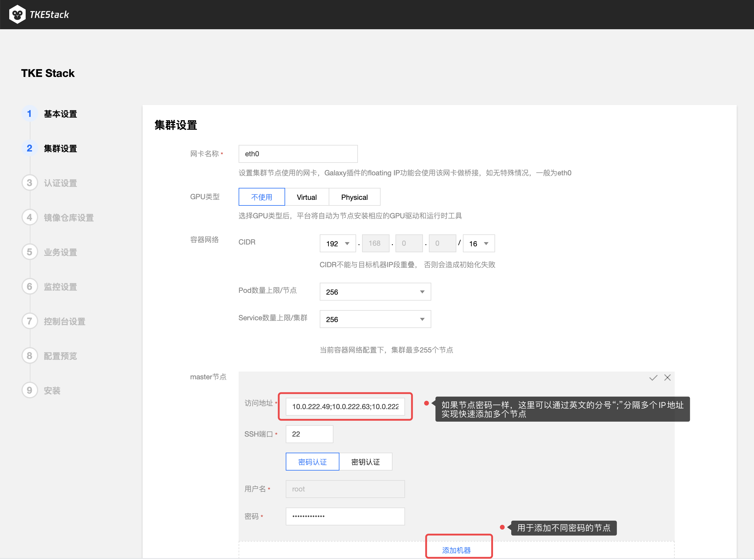Click the SSH端口 22 input field

[309, 434]
